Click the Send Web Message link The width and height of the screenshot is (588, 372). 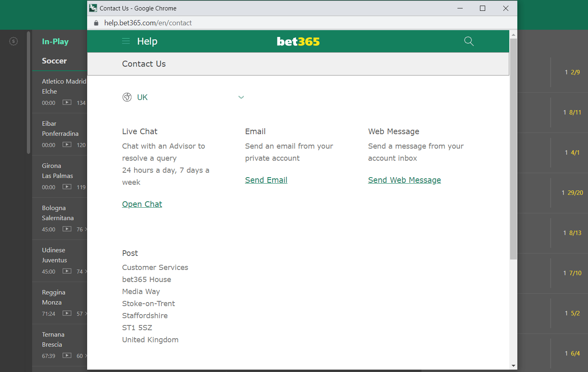[404, 180]
